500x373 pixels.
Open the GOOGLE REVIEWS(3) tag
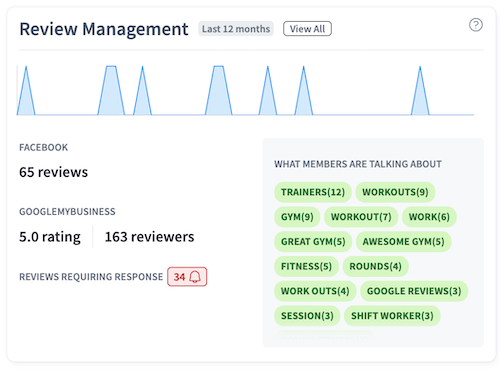click(x=414, y=291)
